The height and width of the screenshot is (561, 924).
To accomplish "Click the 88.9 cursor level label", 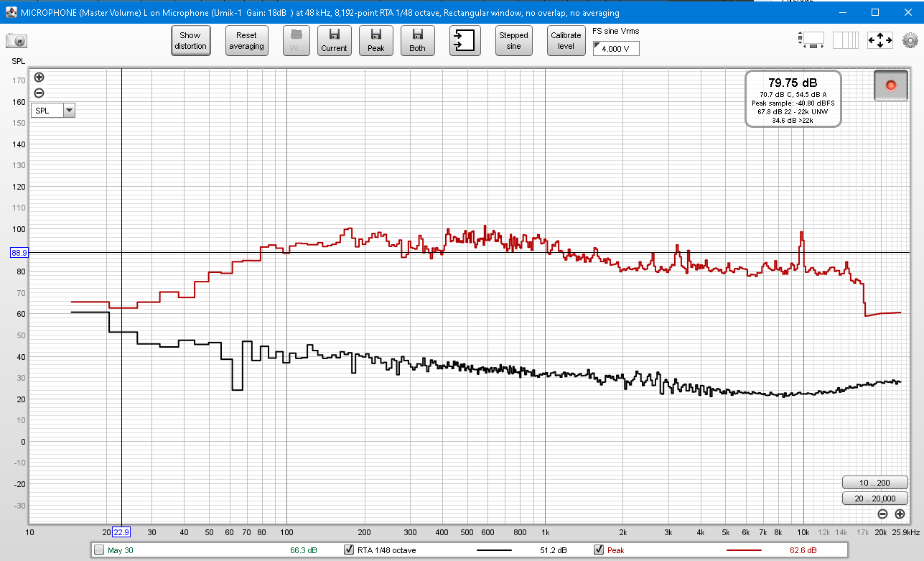I will (19, 252).
